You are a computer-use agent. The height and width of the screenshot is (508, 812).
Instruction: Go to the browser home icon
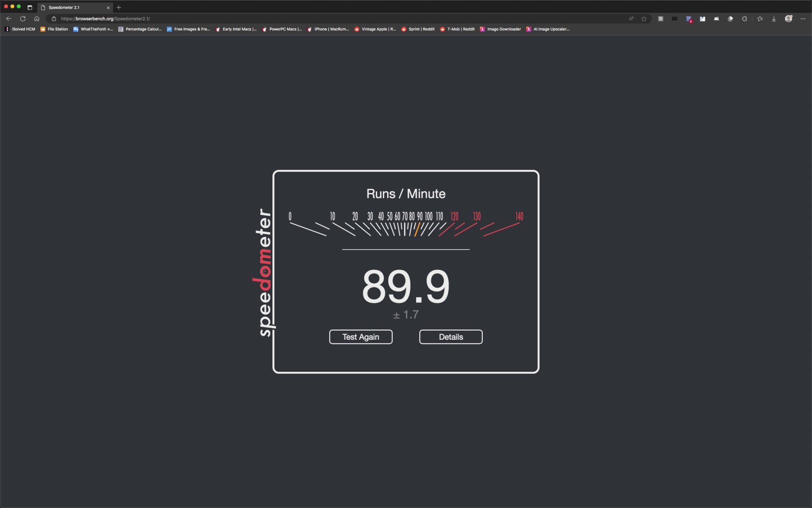(x=37, y=19)
